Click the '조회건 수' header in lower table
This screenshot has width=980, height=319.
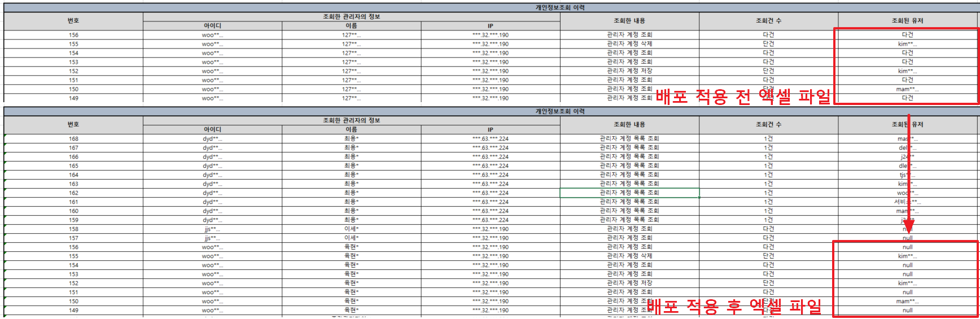click(768, 125)
